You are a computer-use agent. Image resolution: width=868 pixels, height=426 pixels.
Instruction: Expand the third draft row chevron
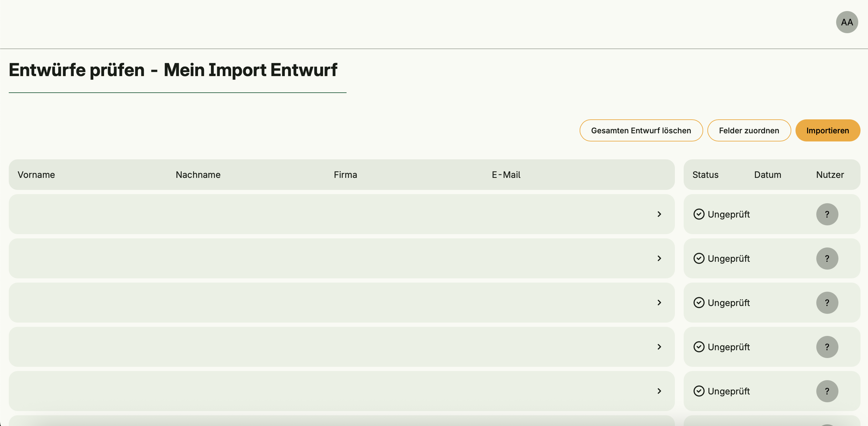tap(659, 303)
